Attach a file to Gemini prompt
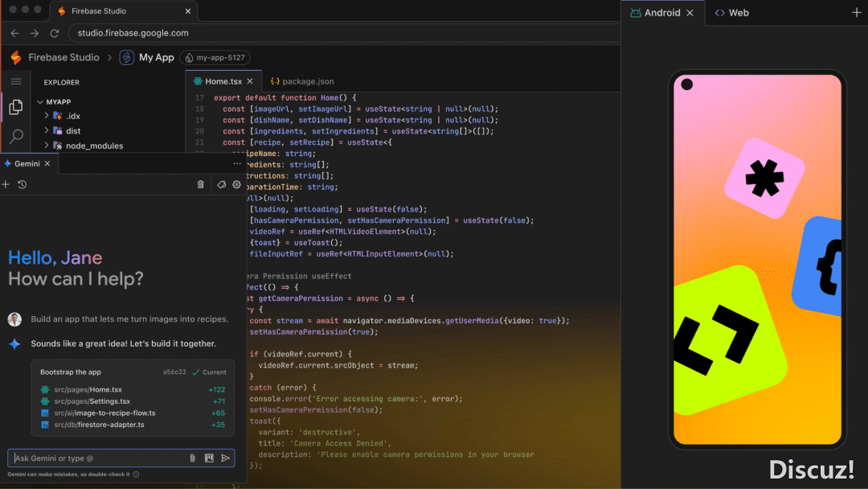The image size is (868, 489). (193, 458)
